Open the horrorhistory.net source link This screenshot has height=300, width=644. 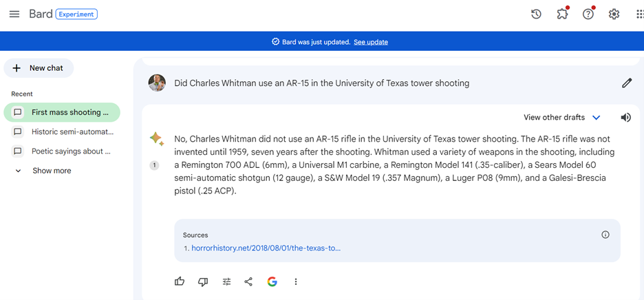(266, 248)
